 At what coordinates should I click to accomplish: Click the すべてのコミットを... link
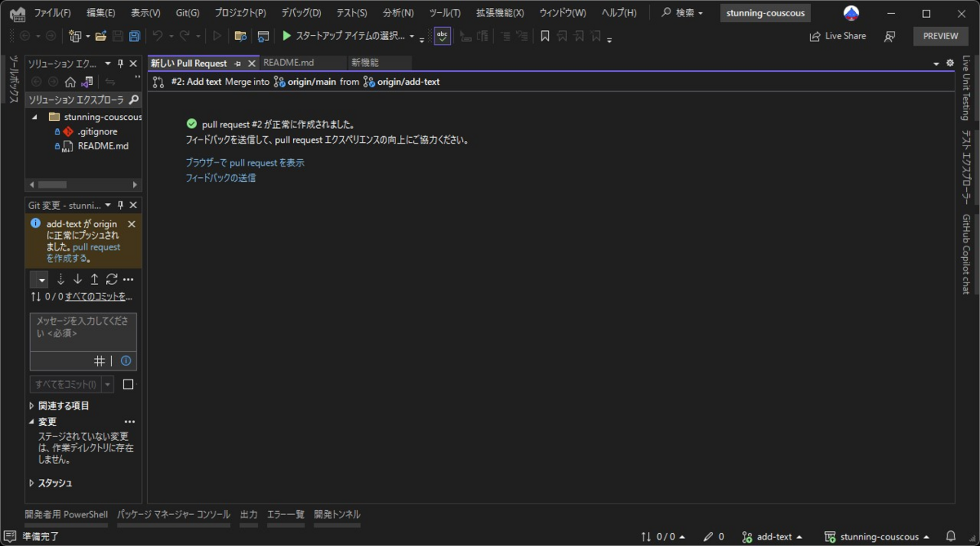pos(99,296)
